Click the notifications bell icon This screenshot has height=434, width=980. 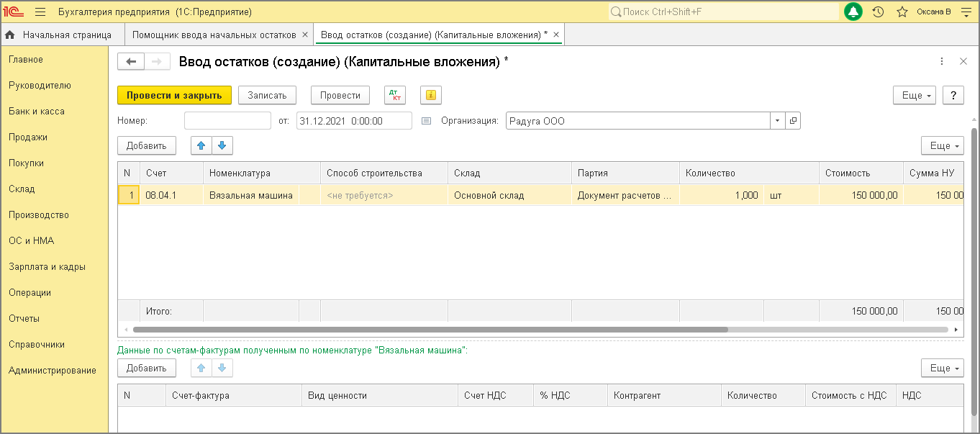(853, 12)
